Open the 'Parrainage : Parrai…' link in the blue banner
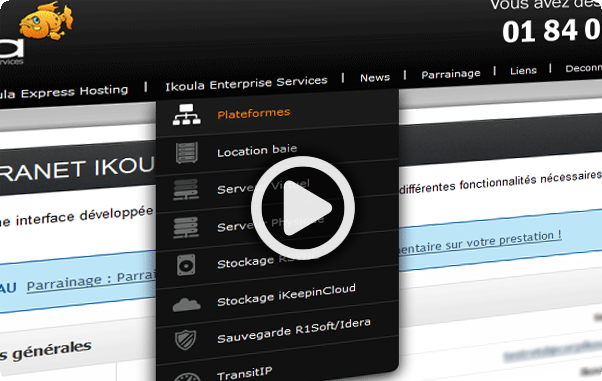The width and height of the screenshot is (602, 381). click(91, 282)
